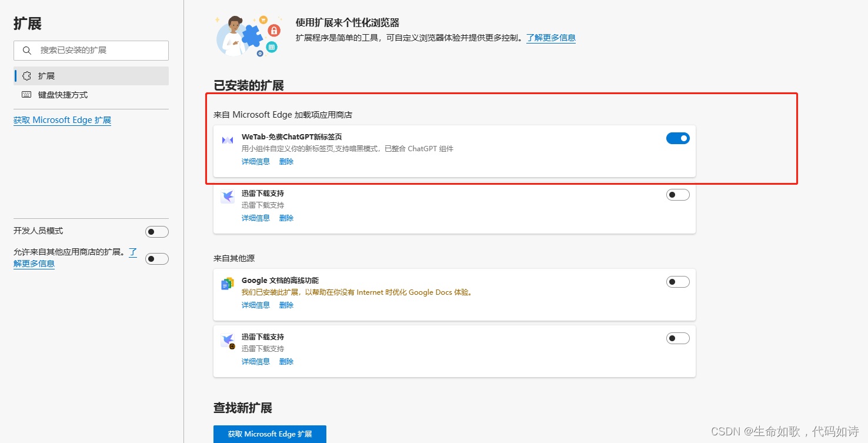The image size is (868, 443).
Task: Click the extensions illustration banner image
Action: point(248,36)
